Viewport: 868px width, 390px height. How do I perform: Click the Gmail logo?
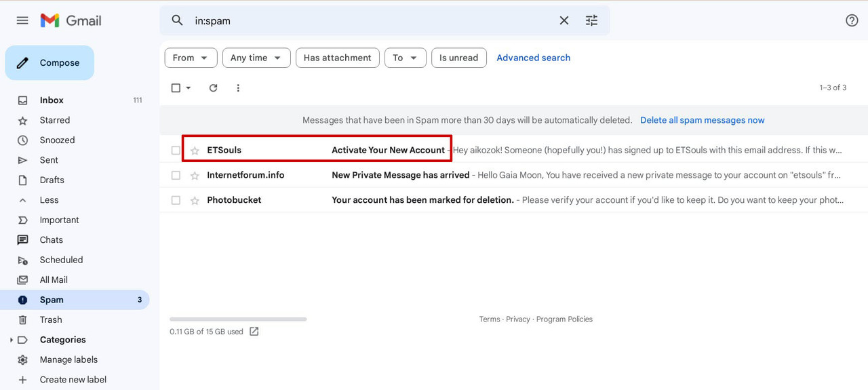pos(71,20)
